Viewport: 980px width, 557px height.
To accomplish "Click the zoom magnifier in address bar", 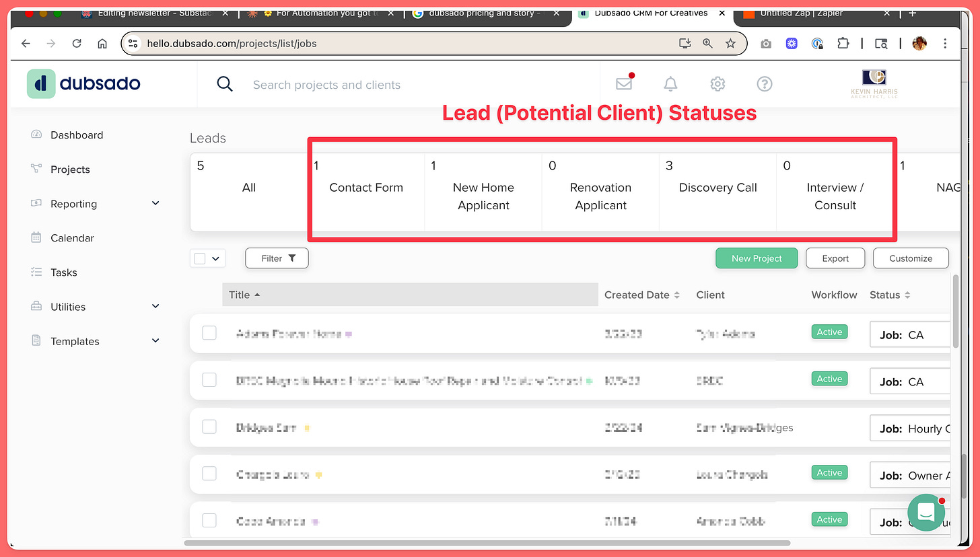I will 707,44.
